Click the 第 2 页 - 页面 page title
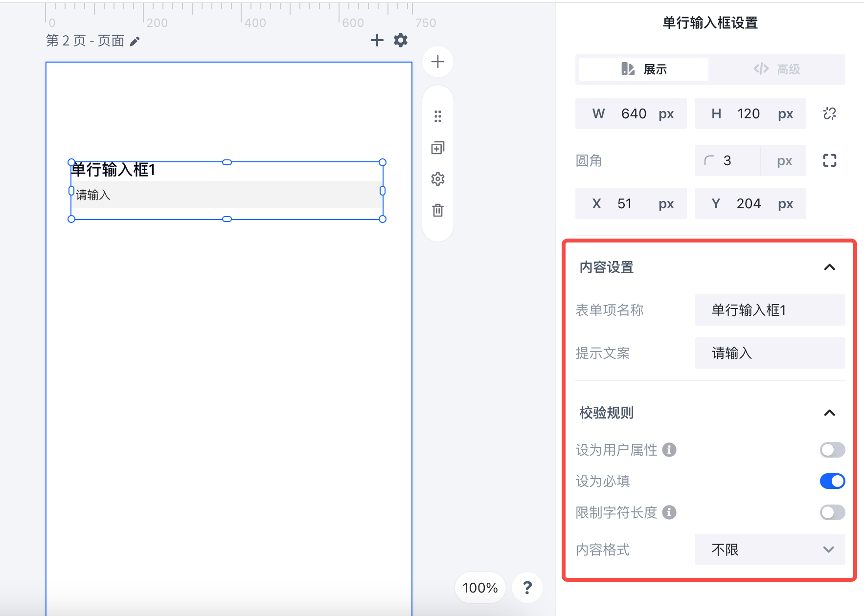864x616 pixels. point(85,41)
